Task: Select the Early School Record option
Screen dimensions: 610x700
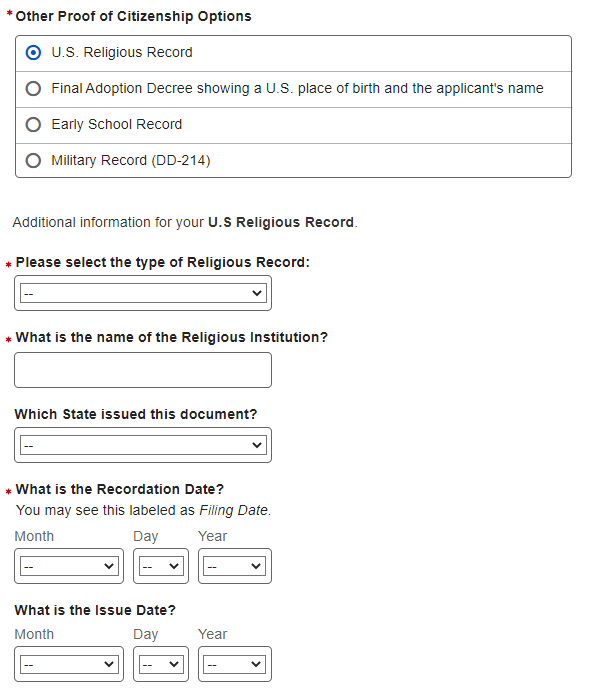Action: (34, 124)
